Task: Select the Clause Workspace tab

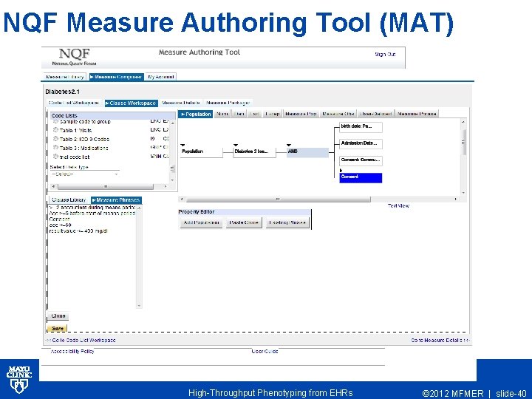Action: coord(132,103)
